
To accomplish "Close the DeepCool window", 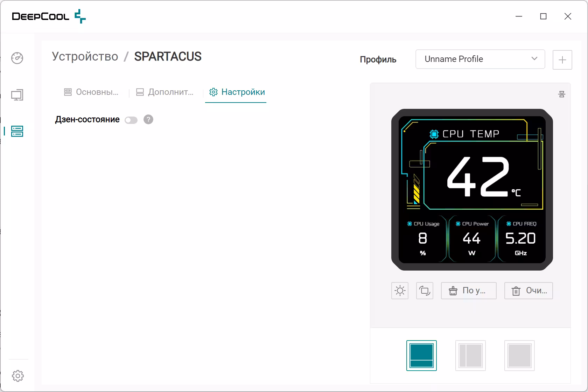I will [568, 16].
